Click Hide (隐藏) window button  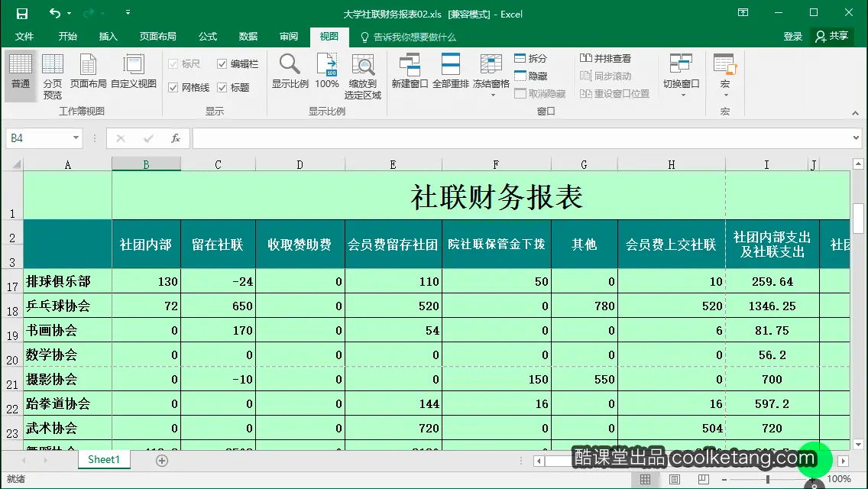531,76
